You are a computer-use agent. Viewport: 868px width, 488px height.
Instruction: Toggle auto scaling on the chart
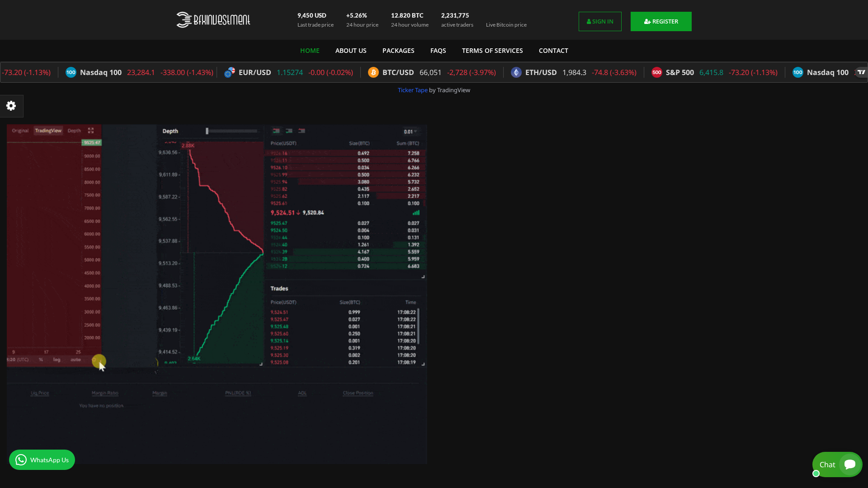point(76,360)
